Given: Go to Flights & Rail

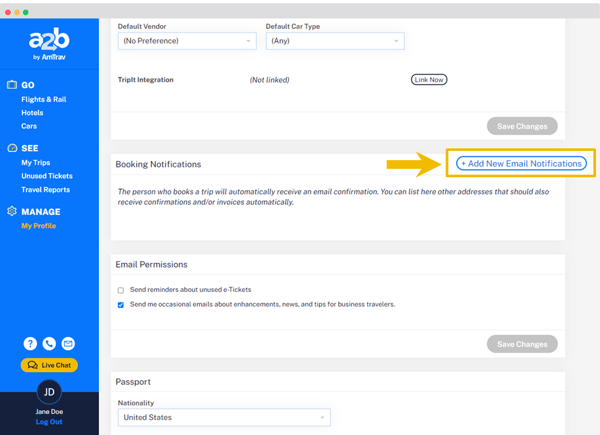Looking at the screenshot, I should 43,100.
